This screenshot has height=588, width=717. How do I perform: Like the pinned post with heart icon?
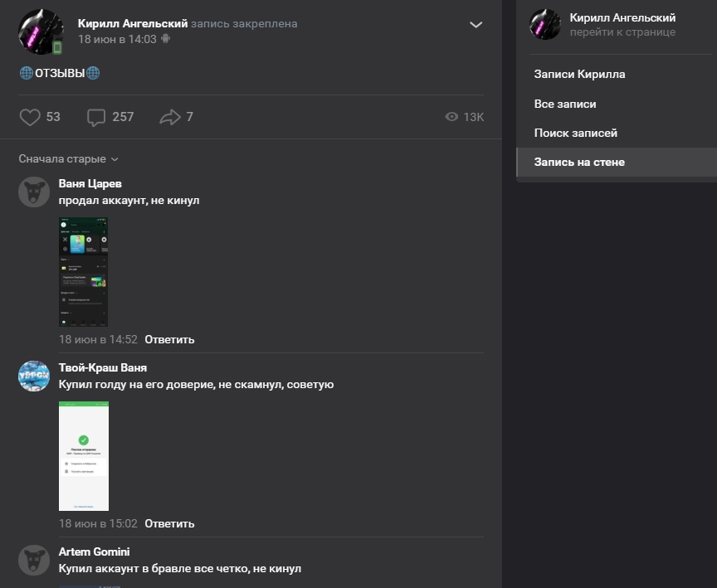30,117
